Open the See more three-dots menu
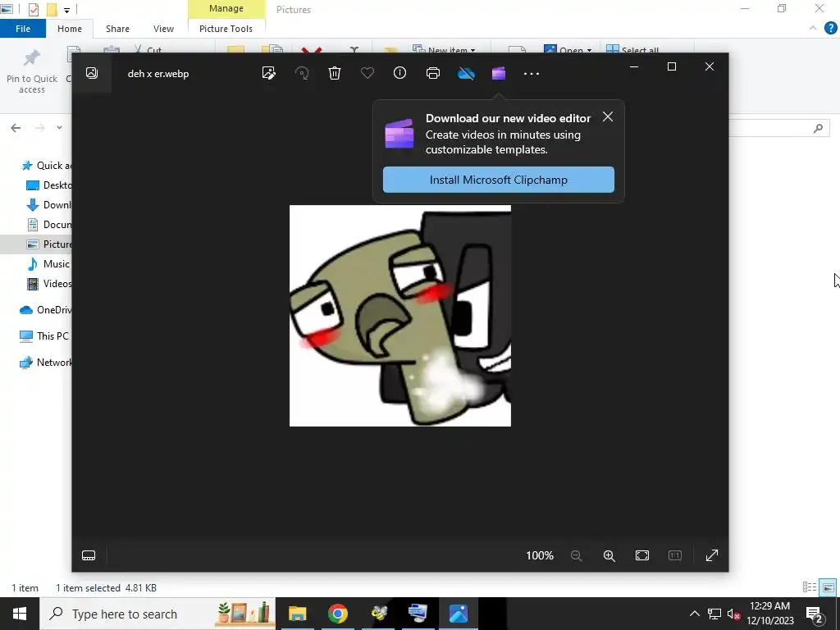The image size is (840, 630). pos(532,73)
